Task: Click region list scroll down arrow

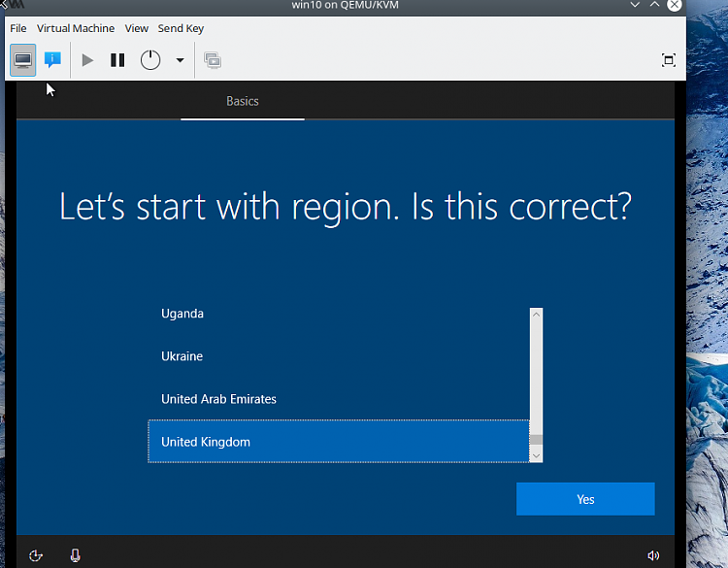Action: [536, 455]
